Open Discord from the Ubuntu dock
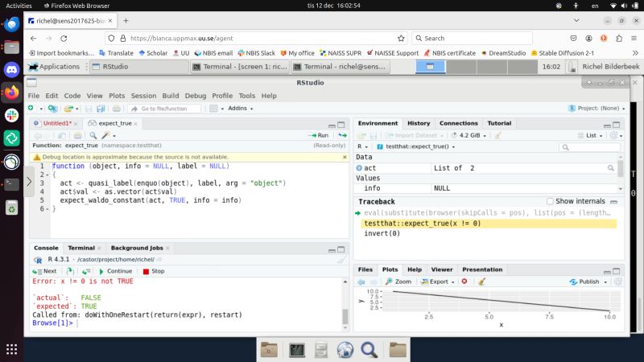644x362 pixels. [x=11, y=70]
